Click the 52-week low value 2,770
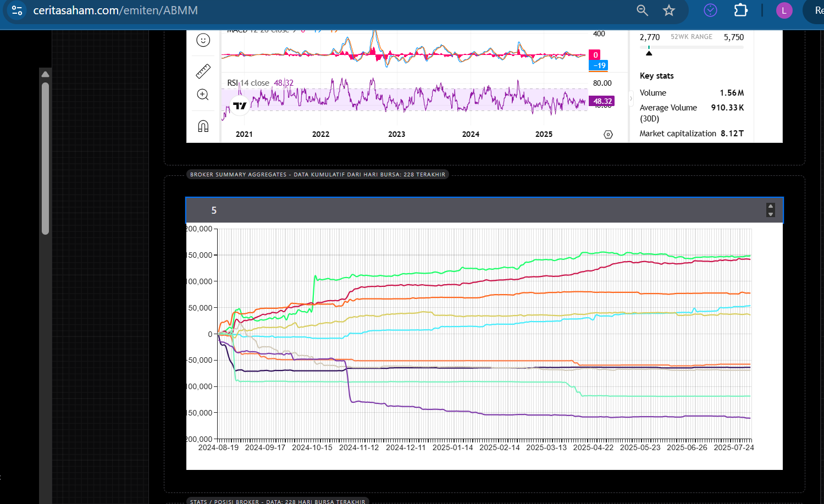824x504 pixels. point(650,37)
